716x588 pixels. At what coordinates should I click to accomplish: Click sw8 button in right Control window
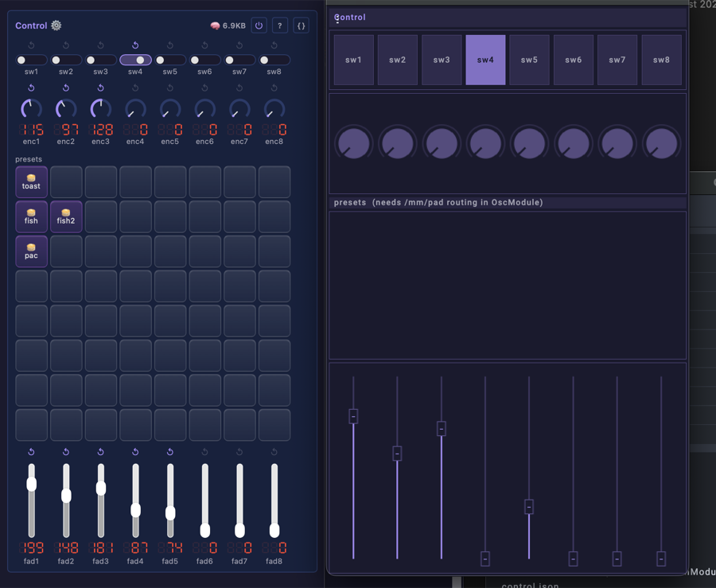pos(661,60)
